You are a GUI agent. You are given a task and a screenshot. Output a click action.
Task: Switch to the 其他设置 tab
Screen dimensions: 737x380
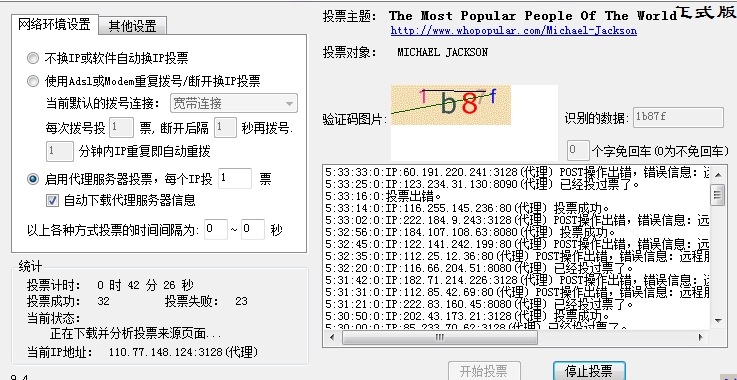133,26
